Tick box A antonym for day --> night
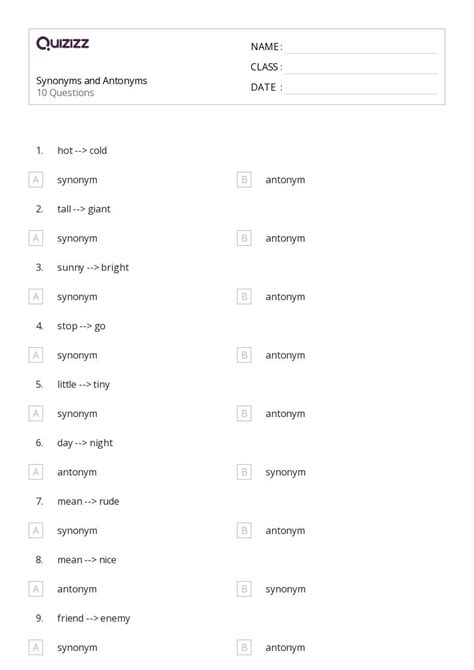 click(x=36, y=472)
